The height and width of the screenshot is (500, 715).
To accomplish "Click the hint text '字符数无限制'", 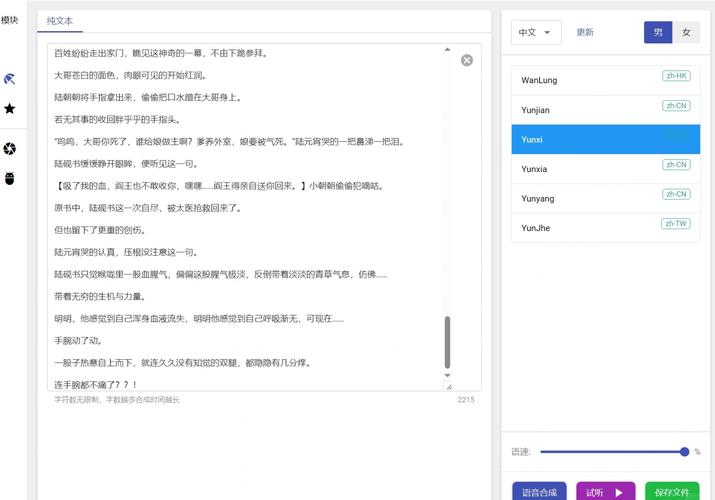I will (76, 400).
